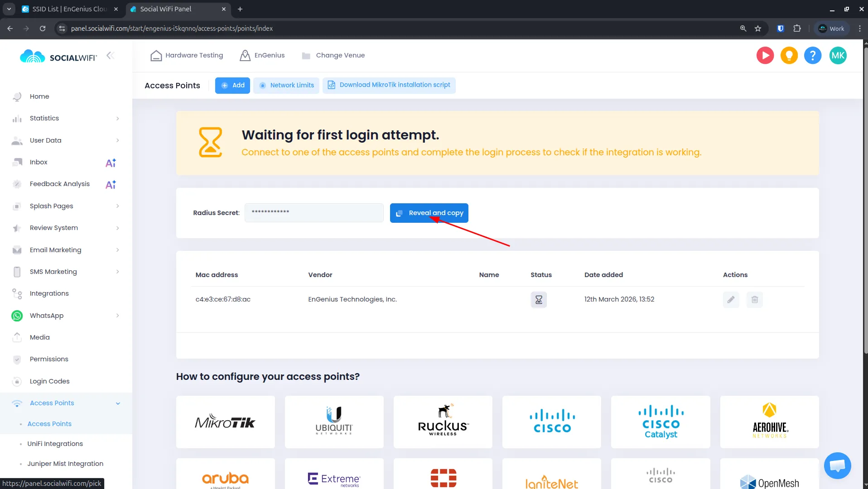Image resolution: width=868 pixels, height=489 pixels.
Task: Click the blue Add access point button
Action: [x=232, y=85]
